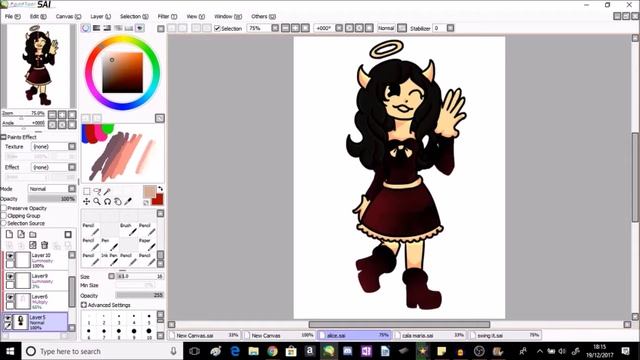The height and width of the screenshot is (360, 640).
Task: Toggle the HSV slider panel icon
Action: [107, 28]
